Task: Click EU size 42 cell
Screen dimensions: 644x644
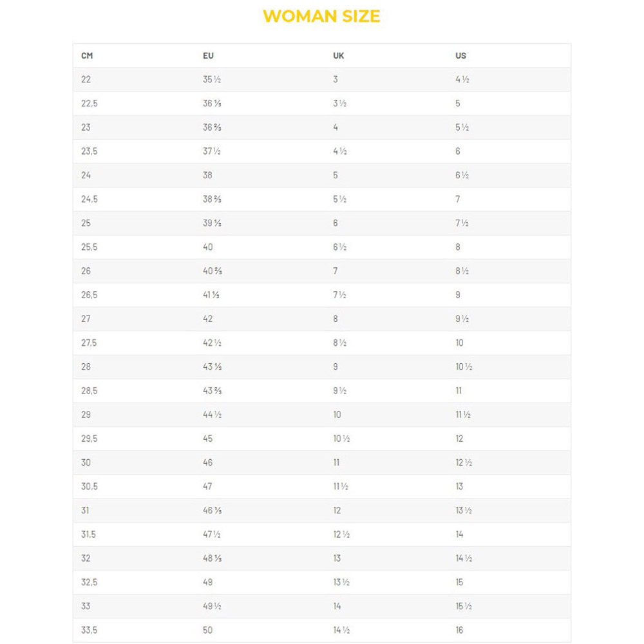Action: 207,319
